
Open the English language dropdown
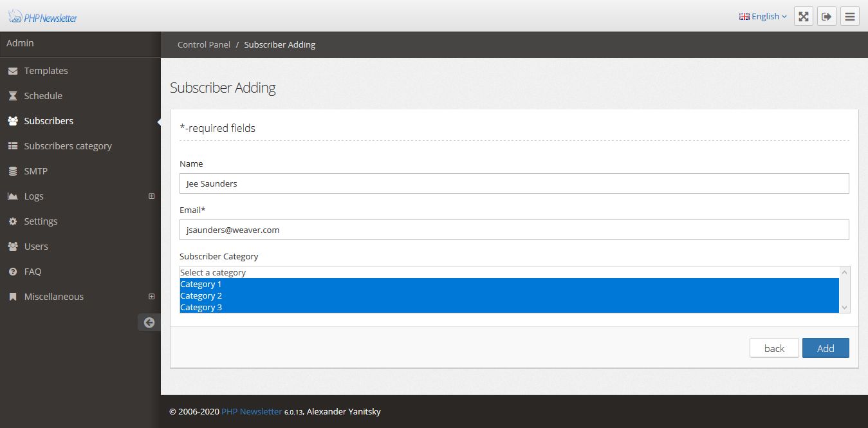(763, 17)
